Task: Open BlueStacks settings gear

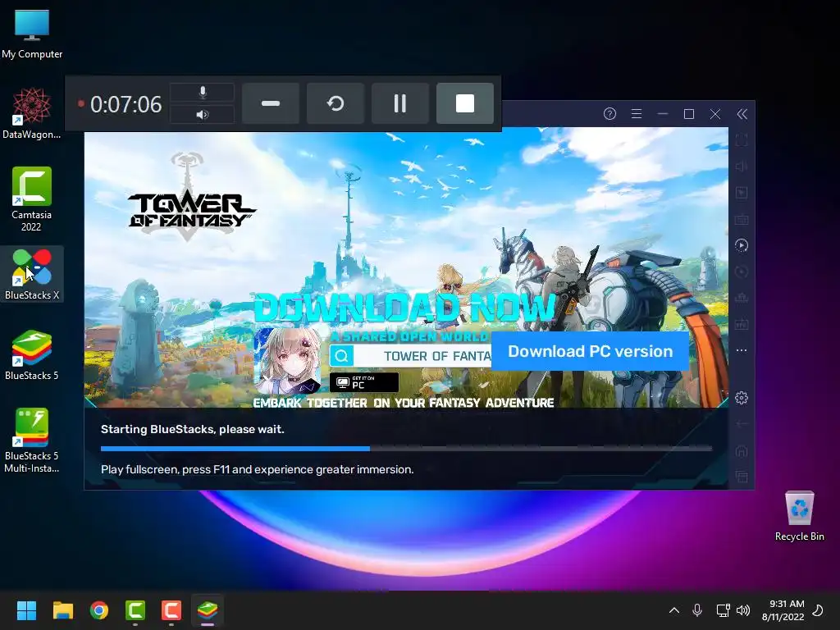Action: (742, 398)
